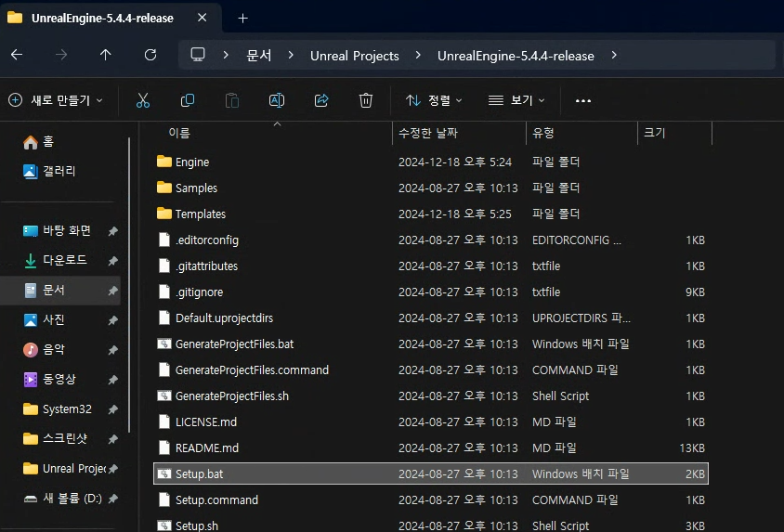Click UnrealEngine-5.4.4-release breadcrumb

516,56
